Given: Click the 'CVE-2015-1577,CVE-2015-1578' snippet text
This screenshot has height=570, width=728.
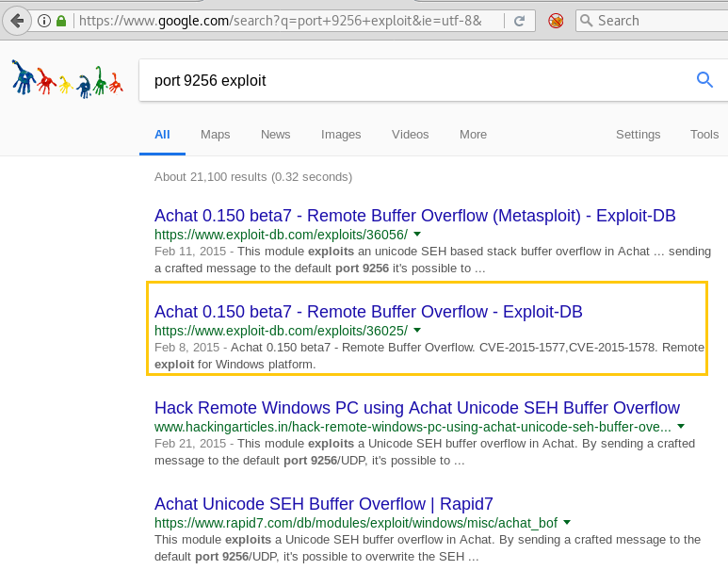Looking at the screenshot, I should click(567, 348).
